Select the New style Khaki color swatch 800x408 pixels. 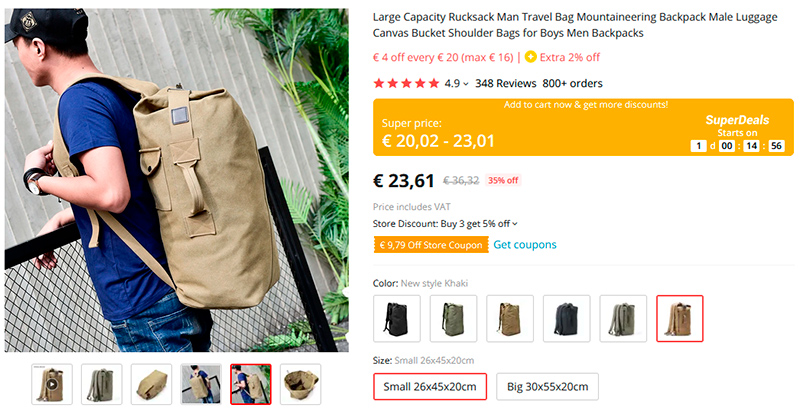click(x=680, y=319)
